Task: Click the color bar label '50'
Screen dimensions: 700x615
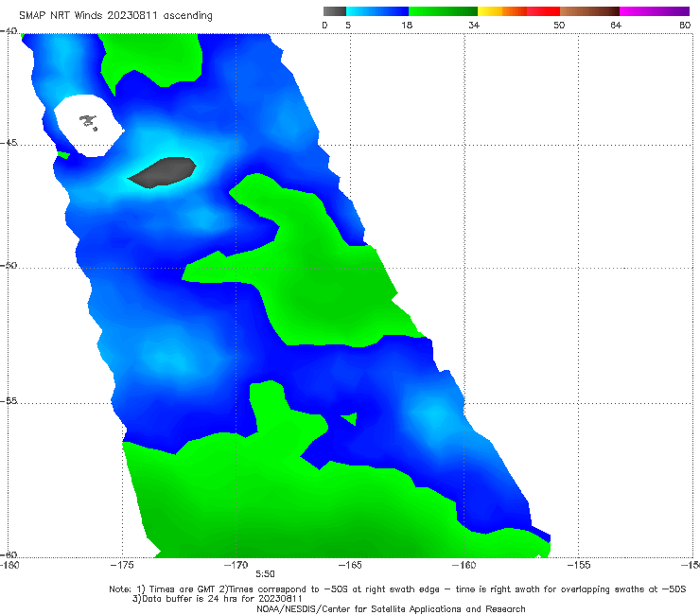Action: tap(559, 25)
